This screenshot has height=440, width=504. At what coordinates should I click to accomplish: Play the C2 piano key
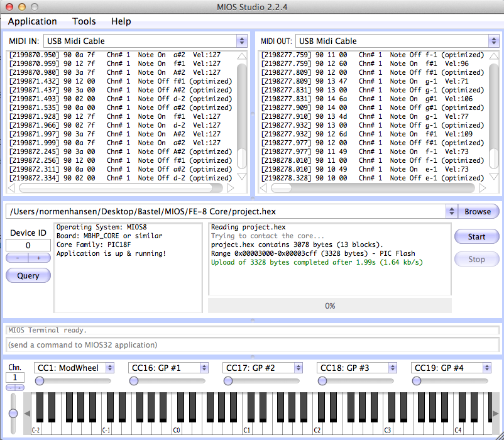click(317, 429)
